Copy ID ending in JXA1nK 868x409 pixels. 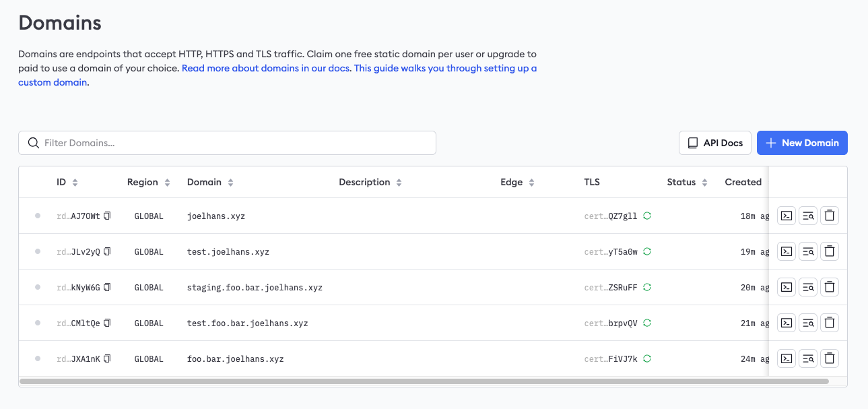pyautogui.click(x=107, y=358)
